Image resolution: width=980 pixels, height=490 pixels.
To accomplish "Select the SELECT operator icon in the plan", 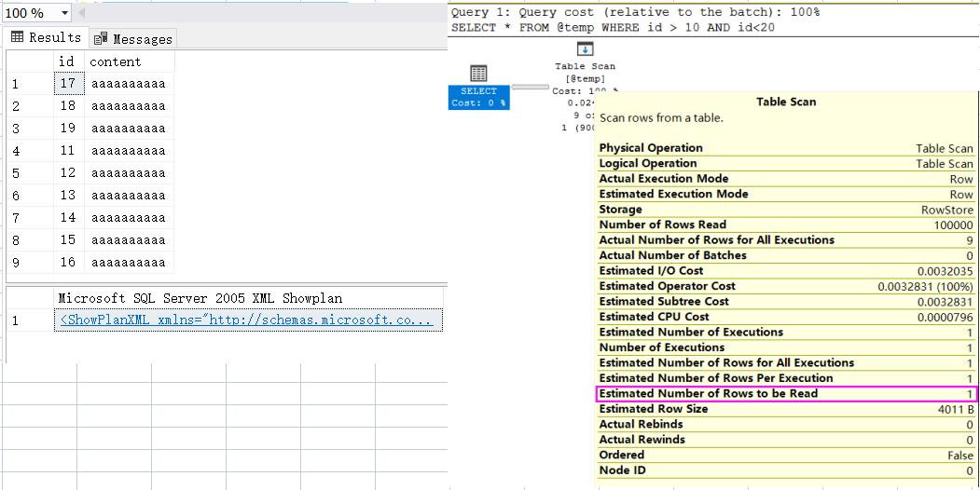I will 478,75.
